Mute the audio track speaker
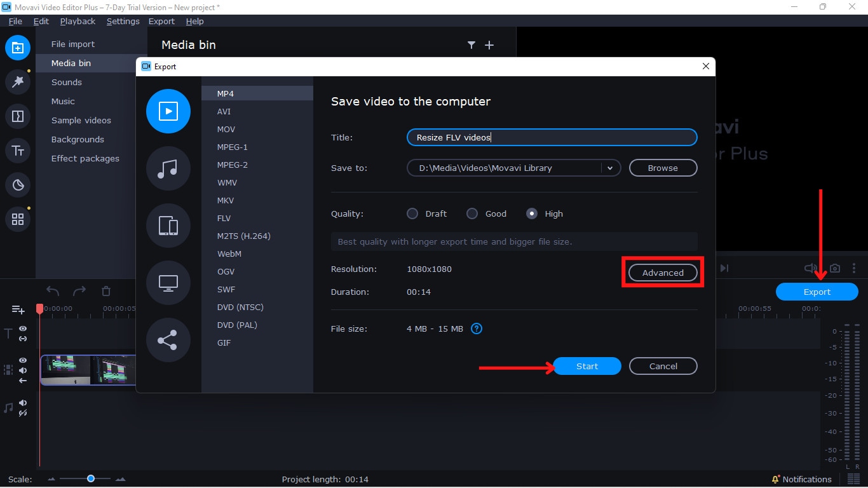Screen dimensions: 868x488 (23, 403)
